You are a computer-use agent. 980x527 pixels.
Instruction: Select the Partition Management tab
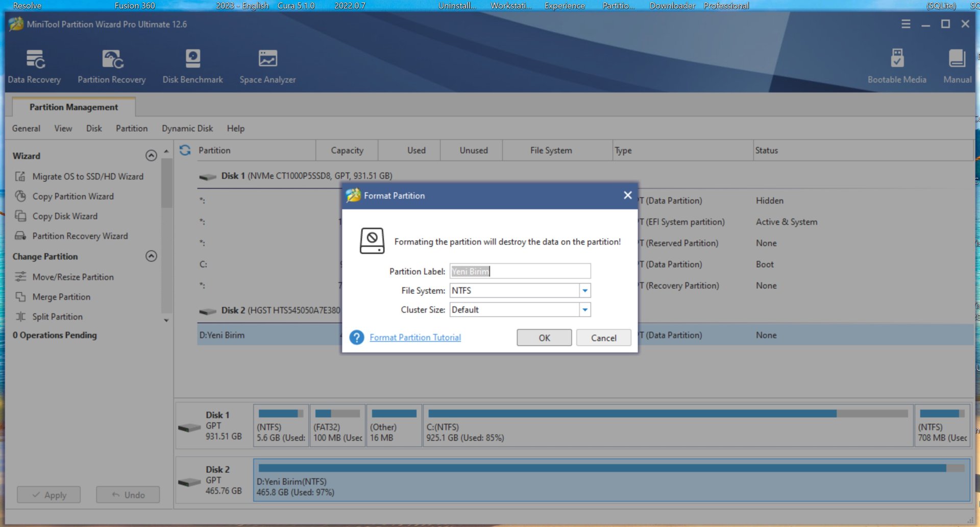click(x=73, y=107)
